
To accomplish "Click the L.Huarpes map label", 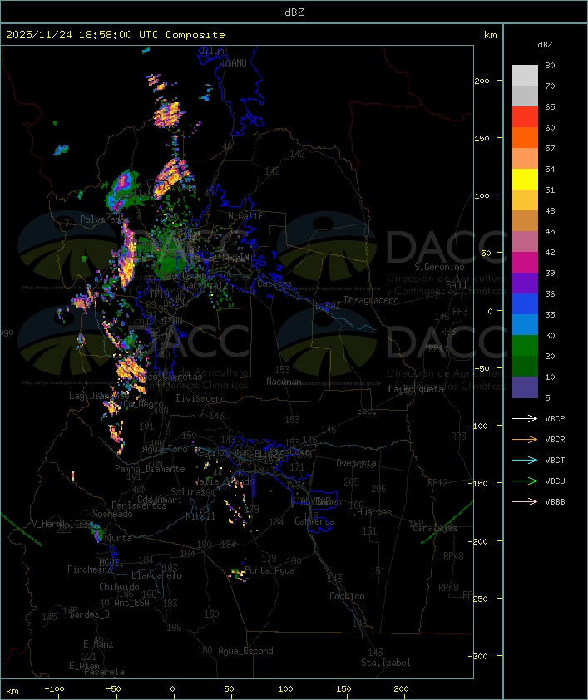I will (x=369, y=512).
